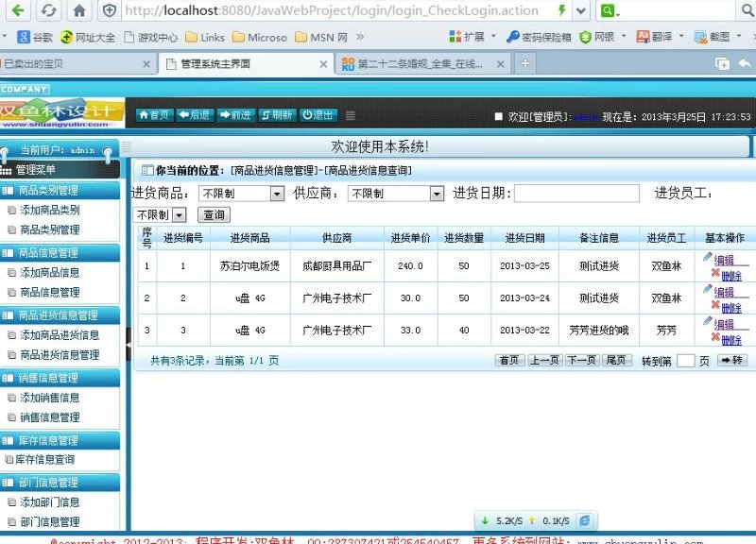Collapse the 商品信息管理 menu section
The height and width of the screenshot is (544, 756).
[x=60, y=252]
